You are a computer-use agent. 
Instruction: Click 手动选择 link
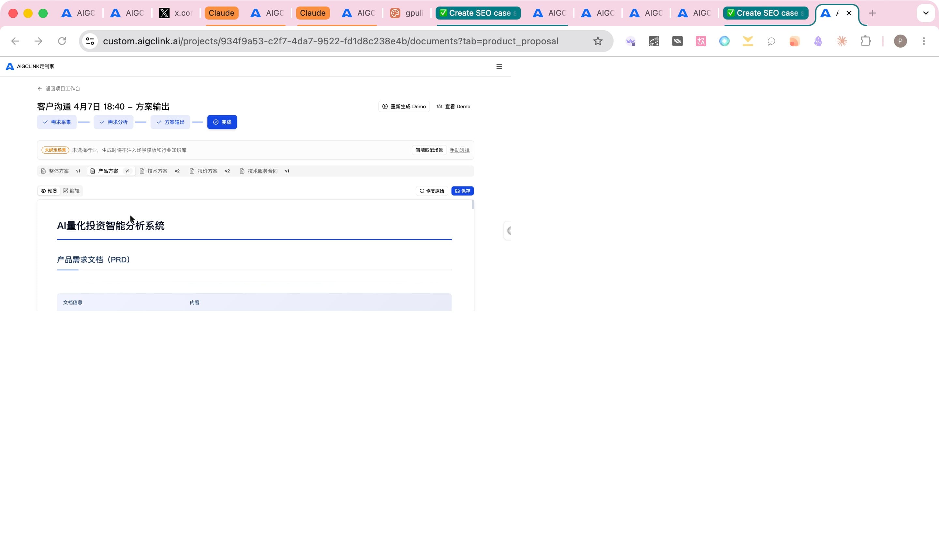coord(460,150)
